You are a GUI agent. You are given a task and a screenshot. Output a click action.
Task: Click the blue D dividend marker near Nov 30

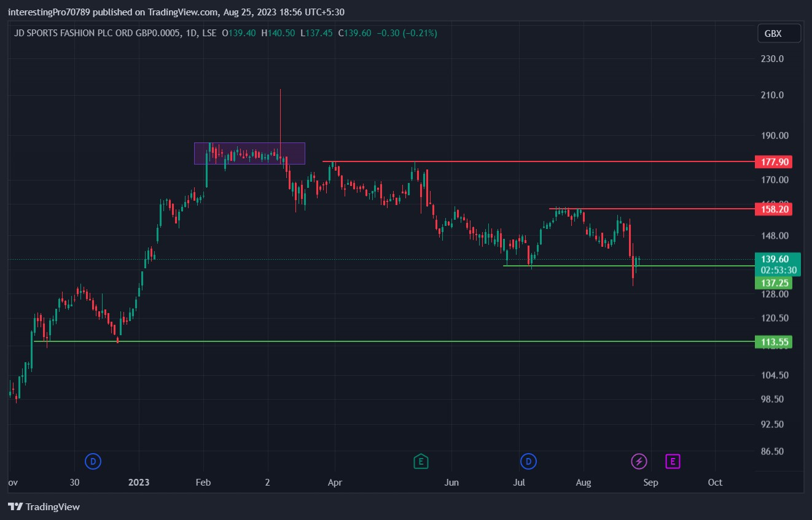pos(92,461)
